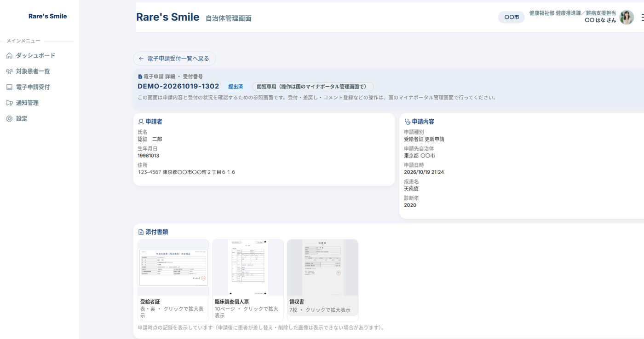Click the document icon beside 添付書類

click(141, 232)
